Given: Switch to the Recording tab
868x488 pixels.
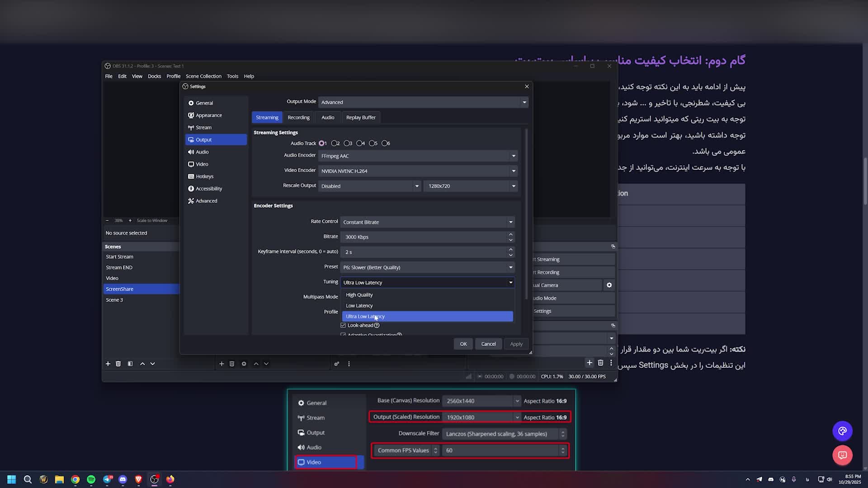Looking at the screenshot, I should [298, 117].
